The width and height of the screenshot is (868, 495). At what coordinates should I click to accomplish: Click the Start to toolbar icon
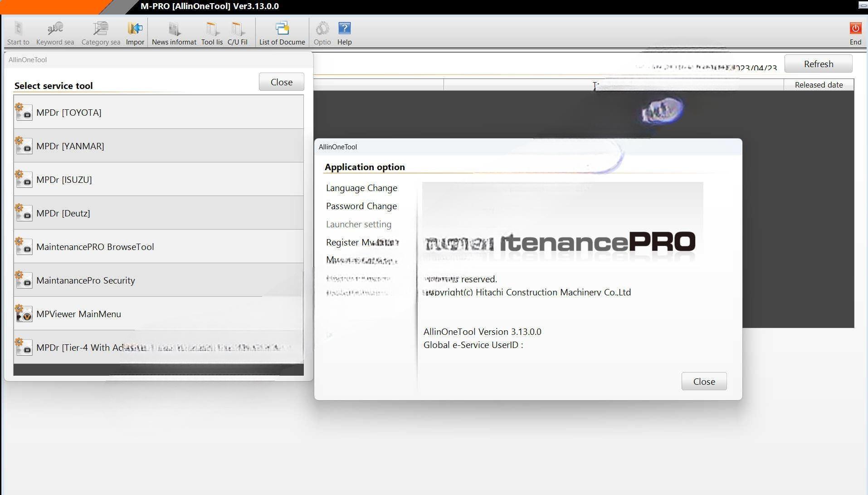click(x=18, y=29)
